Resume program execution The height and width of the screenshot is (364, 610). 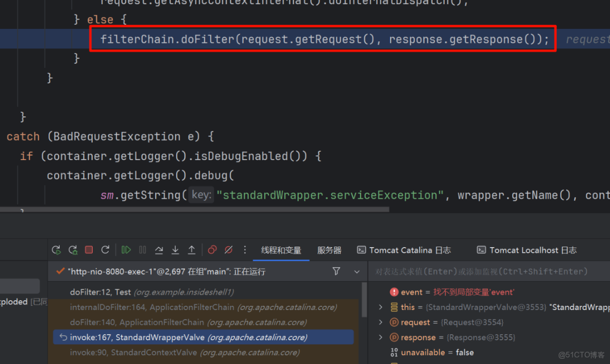coord(126,250)
